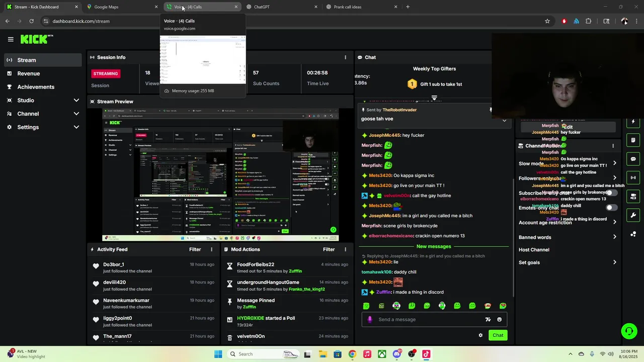Click the green headset support button
The image size is (644, 362).
coord(628,331)
